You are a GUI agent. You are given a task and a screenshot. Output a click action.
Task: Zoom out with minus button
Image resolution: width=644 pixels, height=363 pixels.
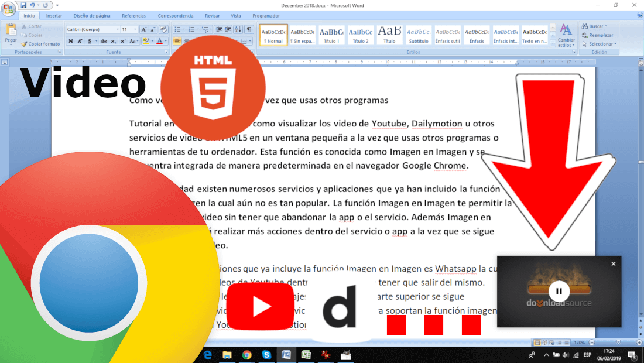point(592,342)
